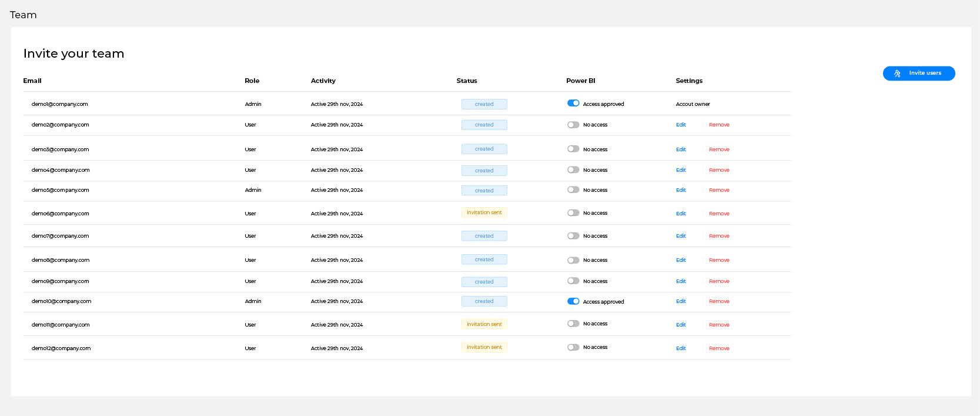The image size is (980, 416).
Task: Switch on Power BI for demo9@company.com
Action: coord(573,281)
